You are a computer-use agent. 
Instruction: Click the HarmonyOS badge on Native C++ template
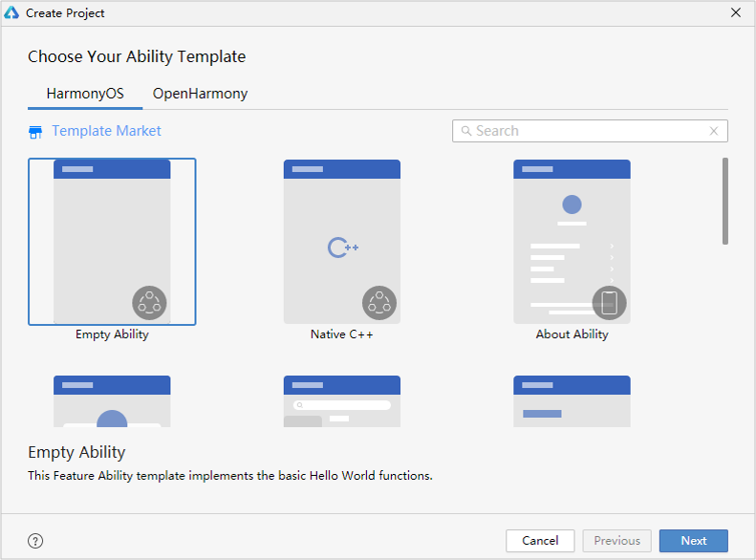pyautogui.click(x=378, y=303)
